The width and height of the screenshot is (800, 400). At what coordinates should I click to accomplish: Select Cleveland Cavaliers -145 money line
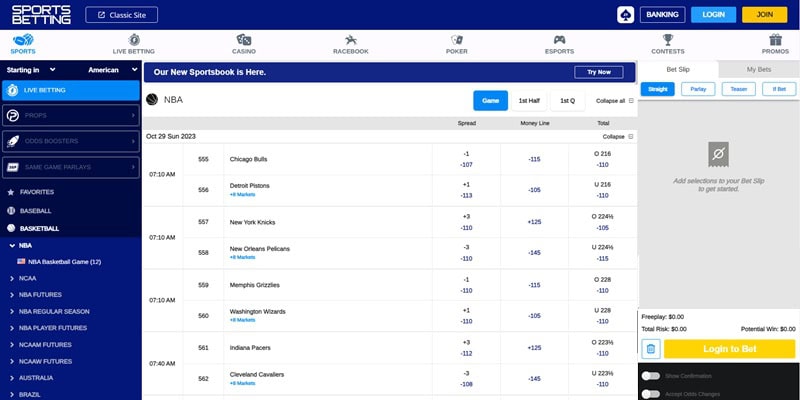(534, 379)
